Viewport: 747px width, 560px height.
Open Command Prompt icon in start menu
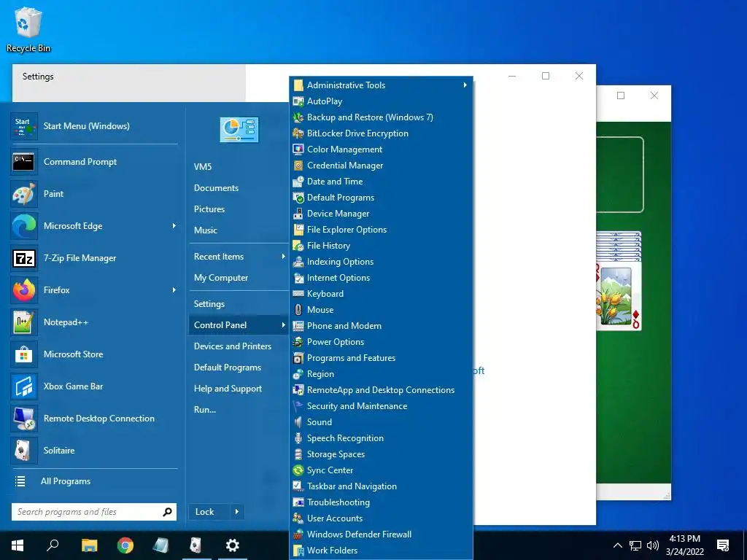pyautogui.click(x=24, y=162)
